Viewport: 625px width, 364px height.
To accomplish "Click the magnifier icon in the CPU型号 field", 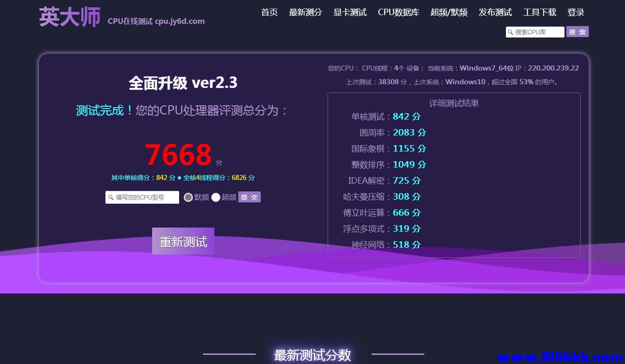I will coord(110,197).
